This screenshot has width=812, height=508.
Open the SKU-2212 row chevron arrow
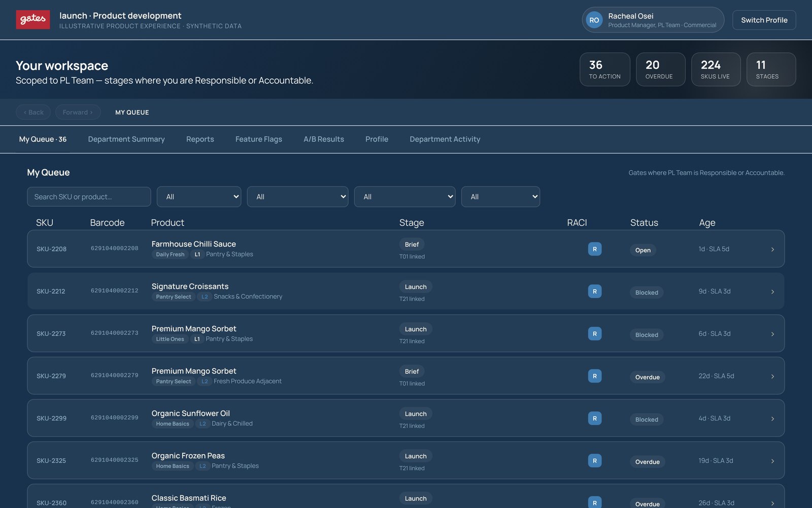772,292
